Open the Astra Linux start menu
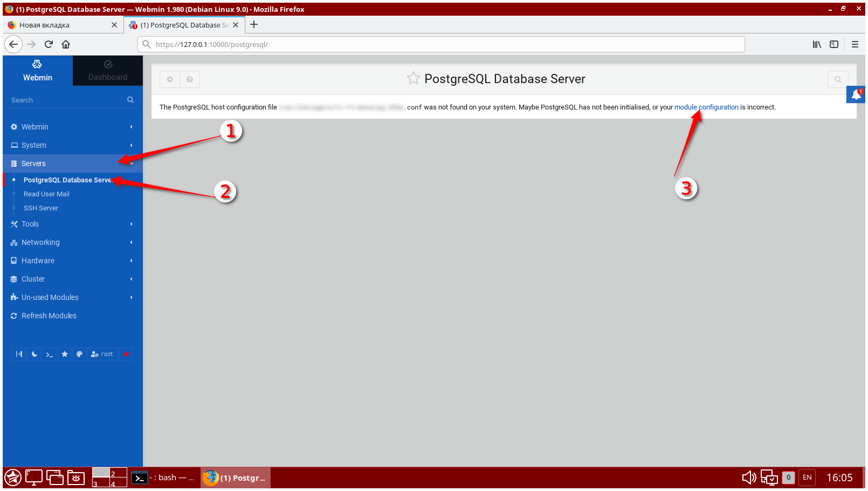This screenshot has width=868, height=491. point(13,478)
